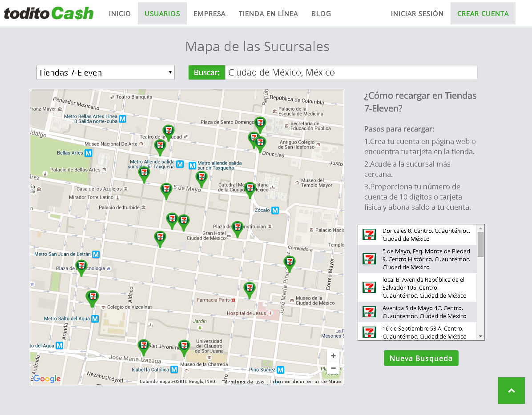Zoom out the map with minus button
Screen dimensions: 532x415
(333, 368)
